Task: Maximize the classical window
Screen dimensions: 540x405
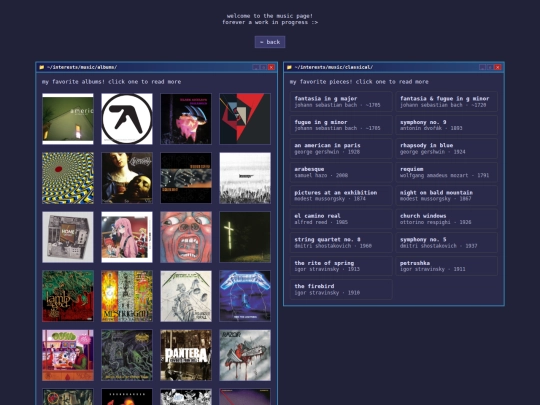Action: click(490, 67)
